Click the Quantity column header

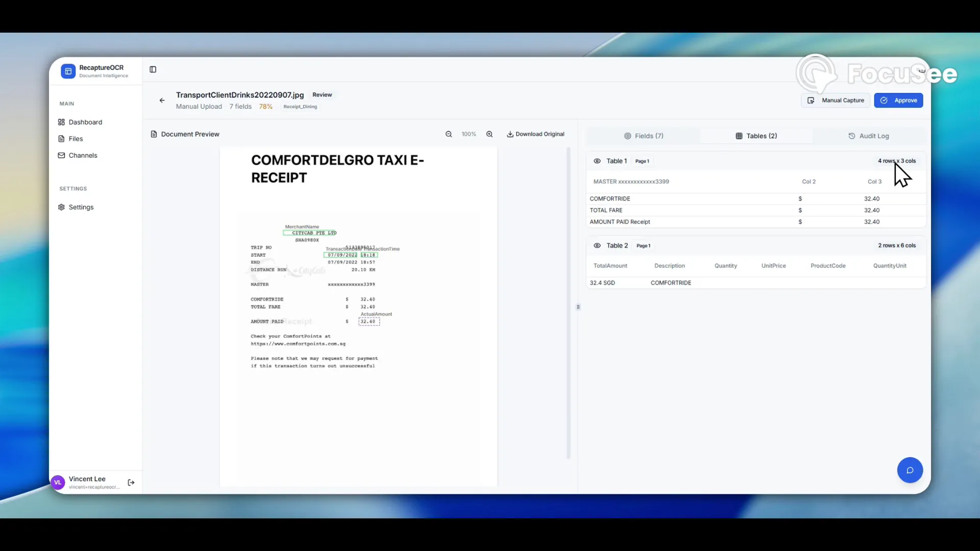click(x=725, y=266)
